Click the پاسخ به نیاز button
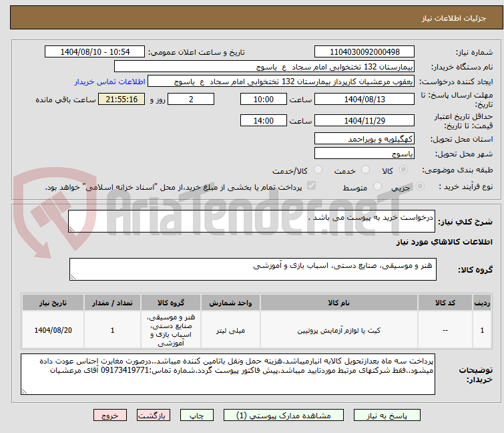Image resolution: width=504 pixels, height=433 pixels. (x=387, y=415)
